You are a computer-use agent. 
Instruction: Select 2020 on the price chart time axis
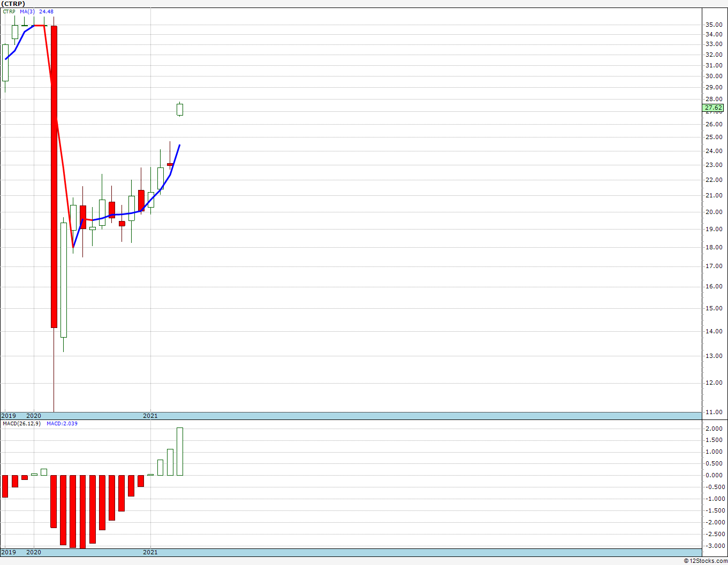(x=34, y=416)
